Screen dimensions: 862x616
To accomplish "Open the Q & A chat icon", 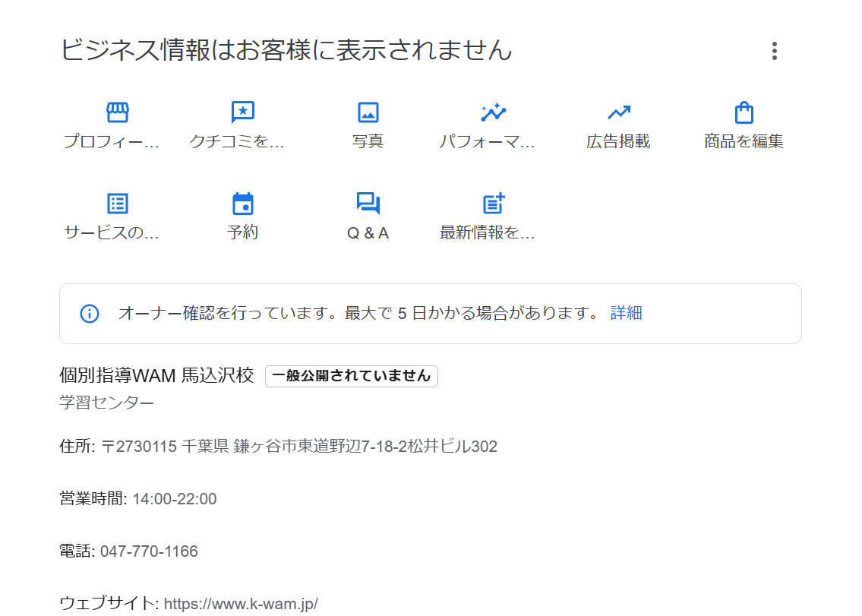I will point(368,204).
